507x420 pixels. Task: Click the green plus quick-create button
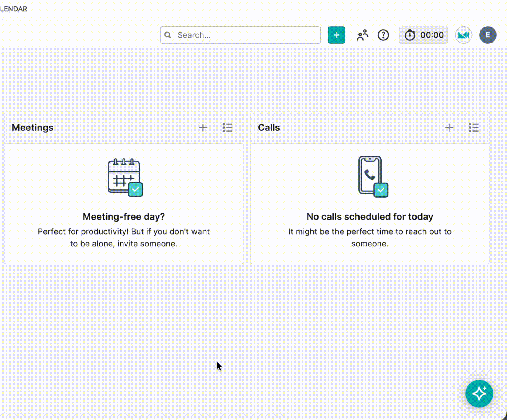point(336,35)
